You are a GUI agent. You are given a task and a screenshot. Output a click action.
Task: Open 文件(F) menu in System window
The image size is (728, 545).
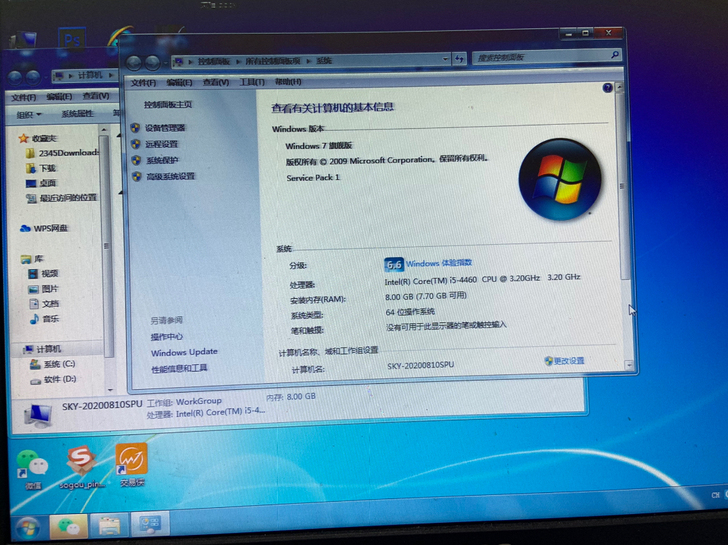point(143,83)
